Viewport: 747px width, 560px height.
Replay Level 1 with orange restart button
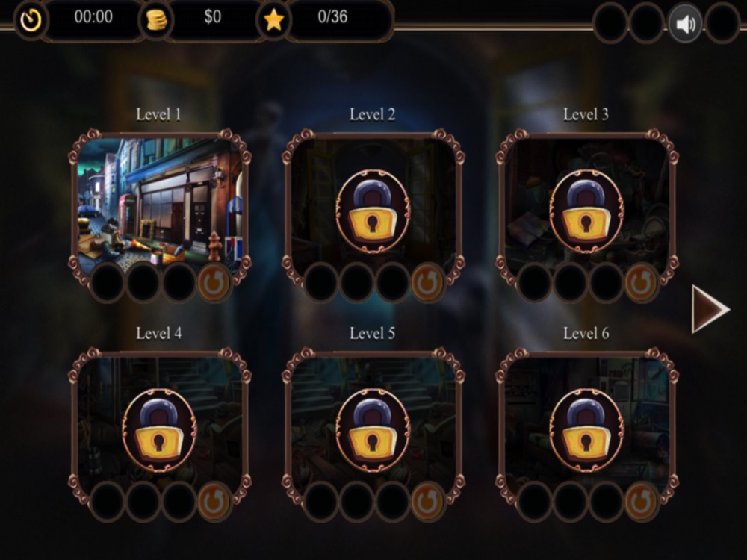[x=214, y=282]
